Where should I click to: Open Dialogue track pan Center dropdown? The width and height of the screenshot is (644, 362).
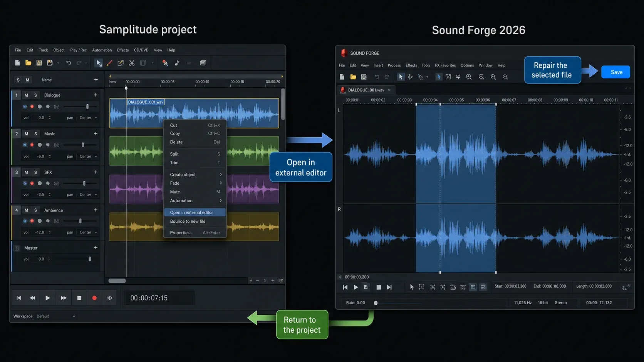pos(88,118)
